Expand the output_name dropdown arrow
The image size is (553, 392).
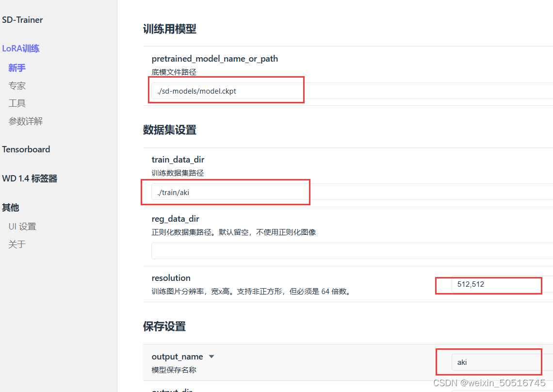(211, 356)
